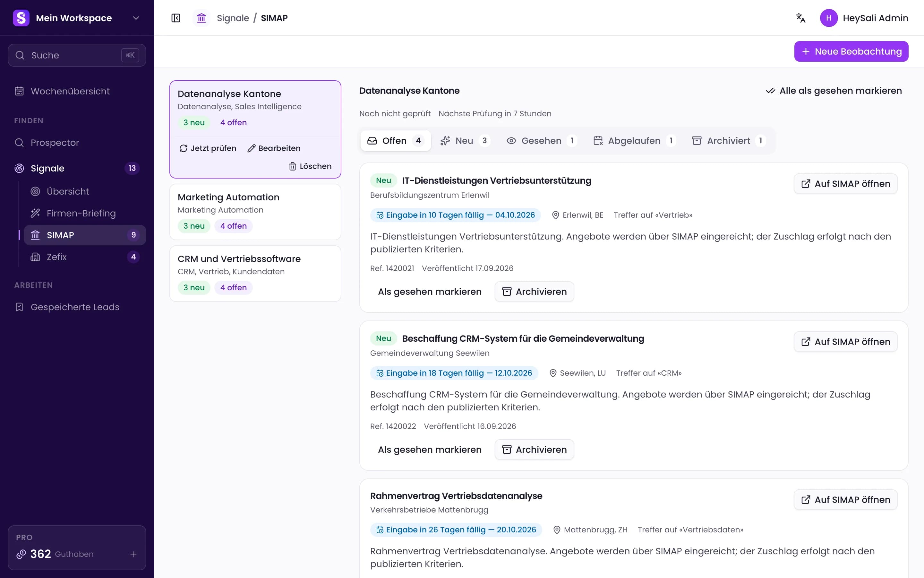Add credits with the plus icon
Viewport: 924px width, 578px height.
coord(133,554)
